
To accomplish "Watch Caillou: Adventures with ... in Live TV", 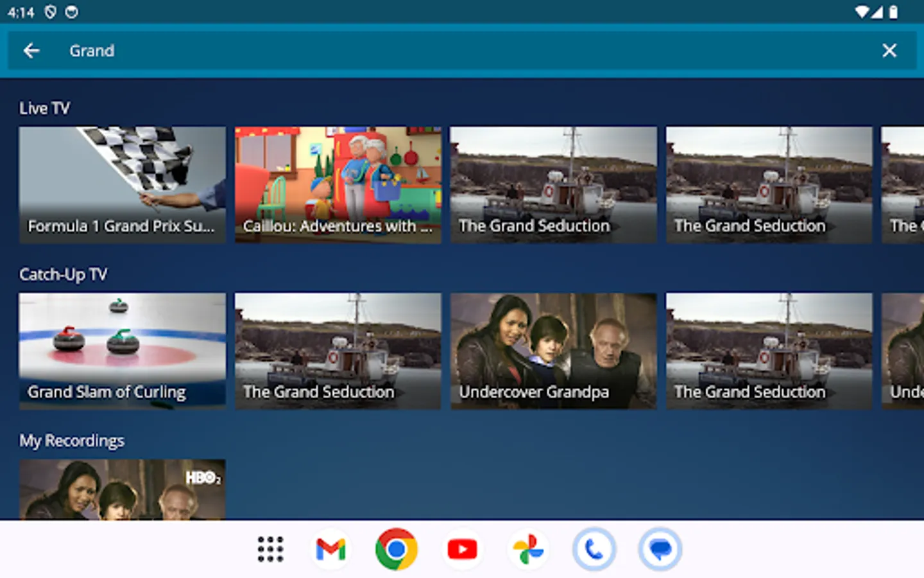I will pos(338,185).
